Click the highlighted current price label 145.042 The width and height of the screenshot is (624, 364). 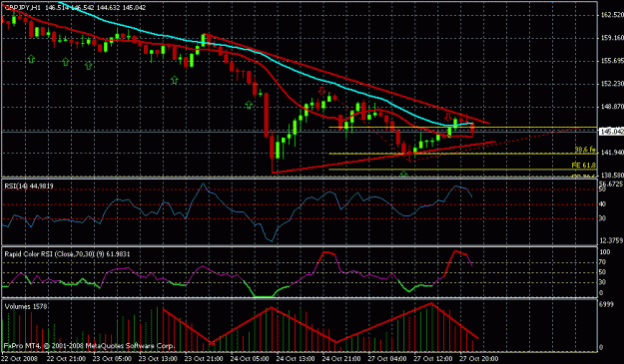pyautogui.click(x=611, y=132)
